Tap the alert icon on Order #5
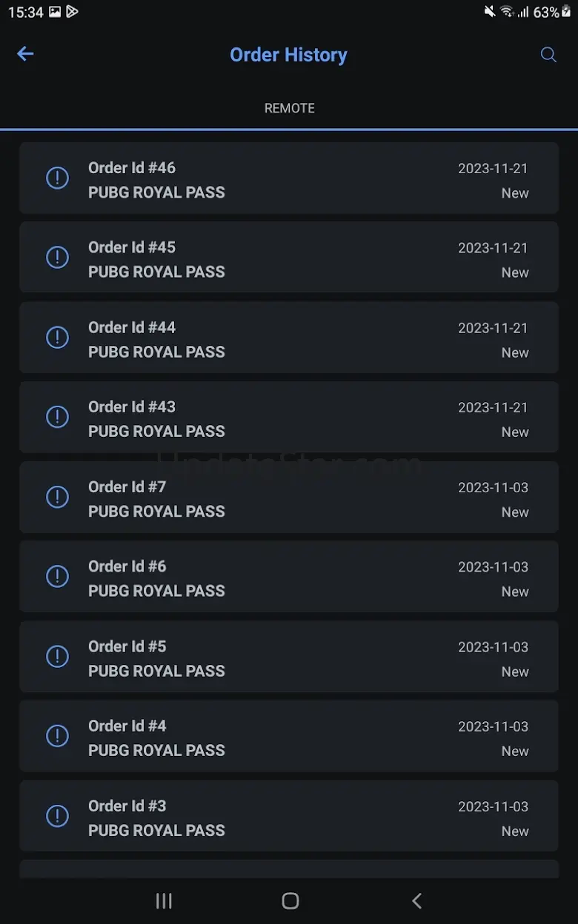 pyautogui.click(x=57, y=656)
